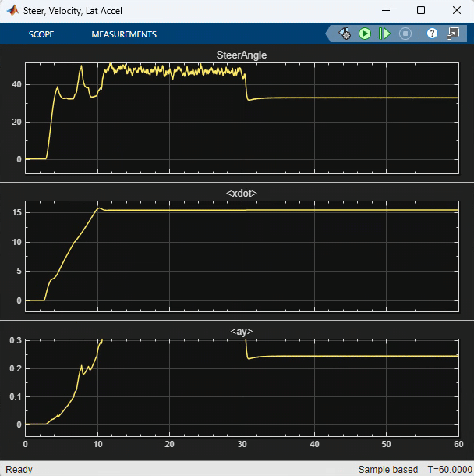Select the SteerAngle plot title
The image size is (474, 476).
tap(242, 55)
